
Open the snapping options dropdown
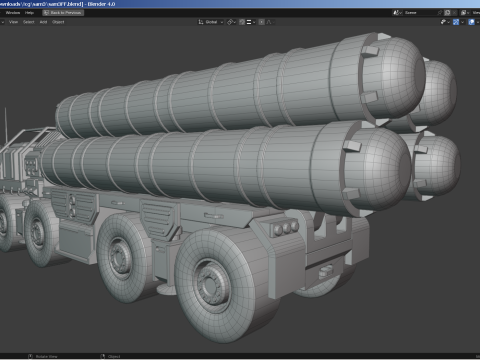point(251,22)
